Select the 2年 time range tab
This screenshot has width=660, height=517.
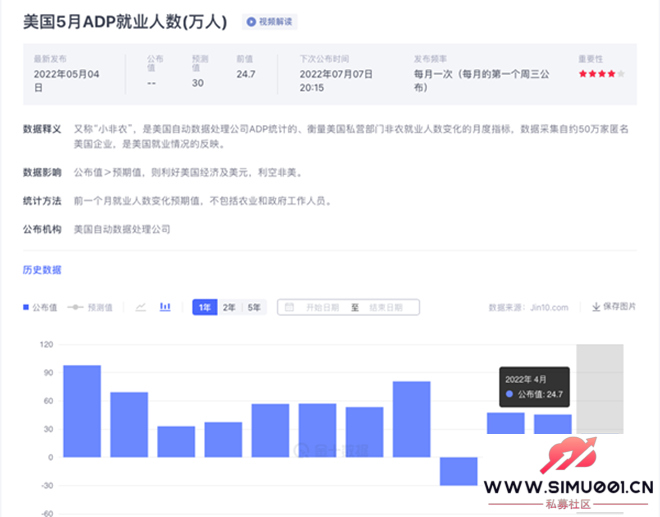(229, 307)
